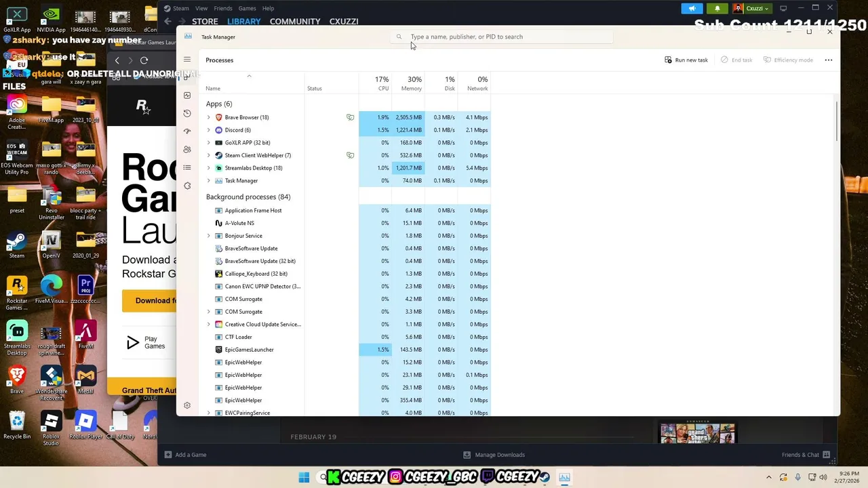The height and width of the screenshot is (488, 868).
Task: Open Details page in Task Manager sidebar
Action: click(187, 167)
